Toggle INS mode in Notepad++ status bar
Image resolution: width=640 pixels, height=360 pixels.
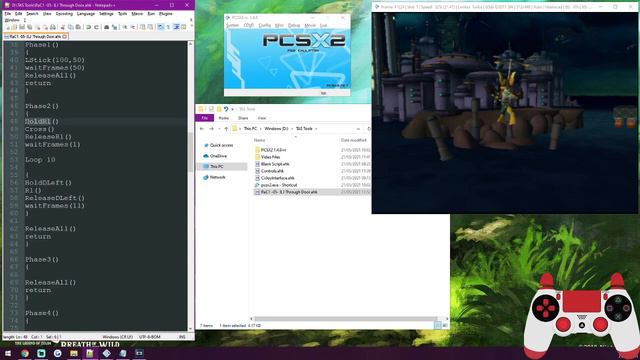(182, 337)
